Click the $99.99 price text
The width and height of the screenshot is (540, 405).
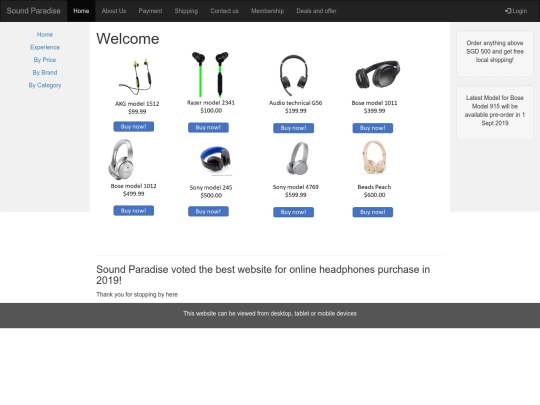click(x=137, y=112)
